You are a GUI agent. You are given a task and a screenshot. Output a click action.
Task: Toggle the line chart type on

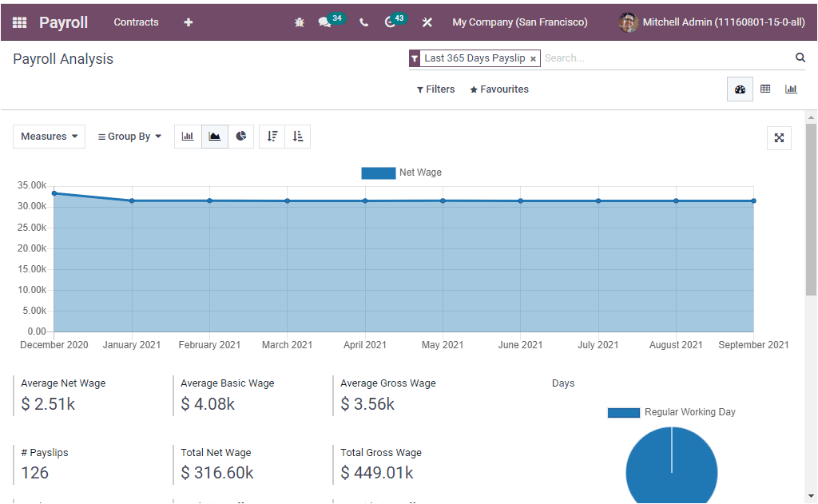(x=214, y=137)
